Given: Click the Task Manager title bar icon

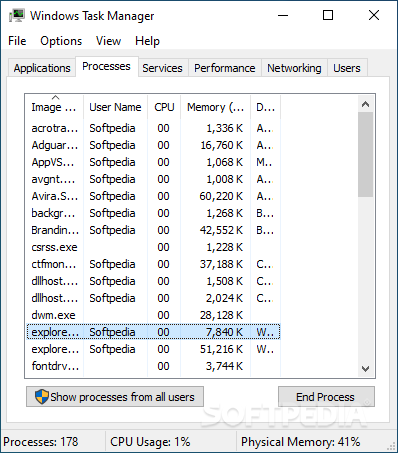Looking at the screenshot, I should (x=17, y=15).
